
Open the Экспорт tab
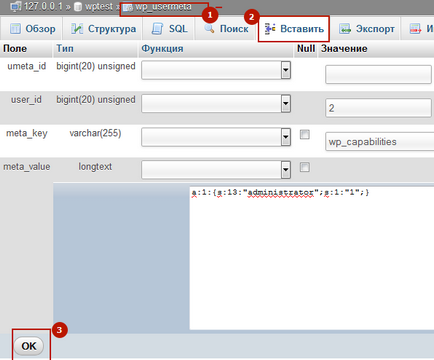367,29
